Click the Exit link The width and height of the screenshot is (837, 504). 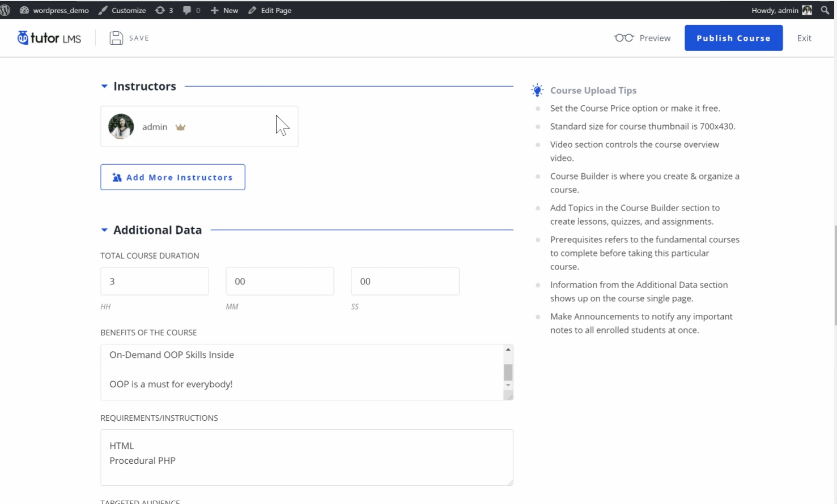(x=804, y=38)
